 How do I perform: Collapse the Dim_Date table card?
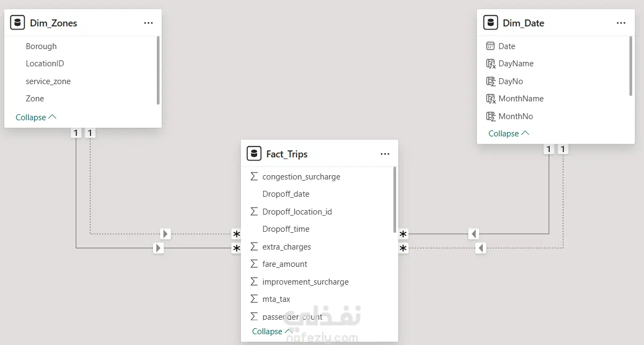pyautogui.click(x=508, y=134)
